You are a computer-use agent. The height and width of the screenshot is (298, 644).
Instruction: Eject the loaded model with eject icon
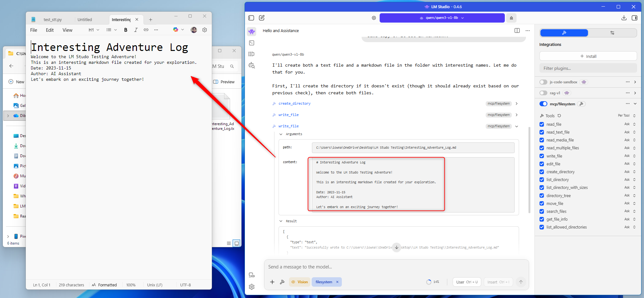coord(511,18)
